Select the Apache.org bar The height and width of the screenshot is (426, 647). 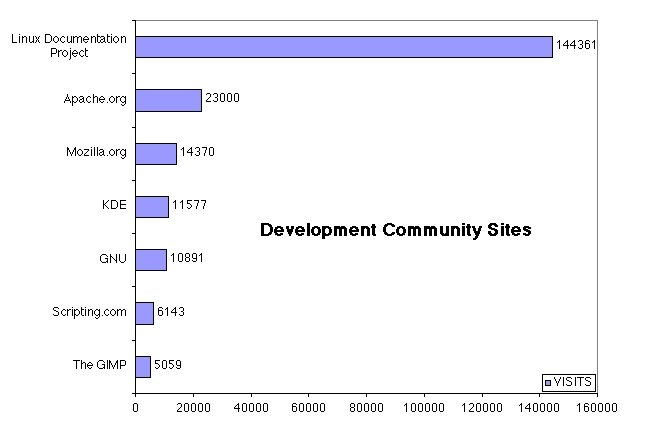[168, 100]
